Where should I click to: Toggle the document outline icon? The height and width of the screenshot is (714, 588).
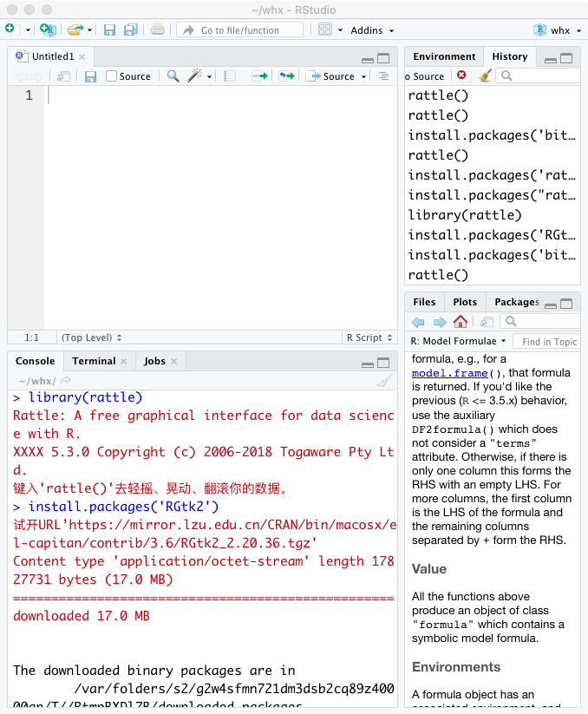(x=383, y=76)
